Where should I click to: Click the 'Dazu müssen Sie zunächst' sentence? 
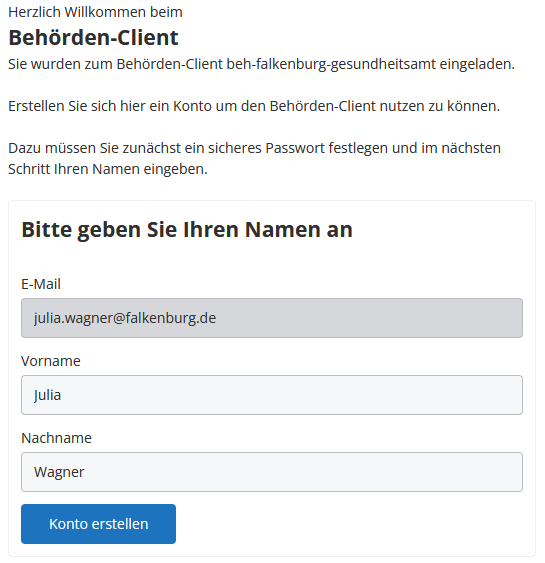255,158
